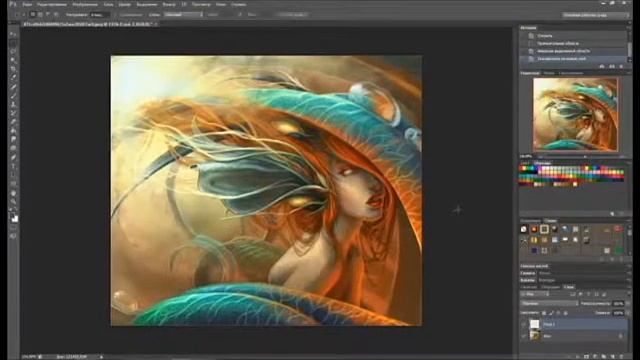Open the layer kind filter dropdown
Screen dimensions: 640x360
tap(535, 294)
